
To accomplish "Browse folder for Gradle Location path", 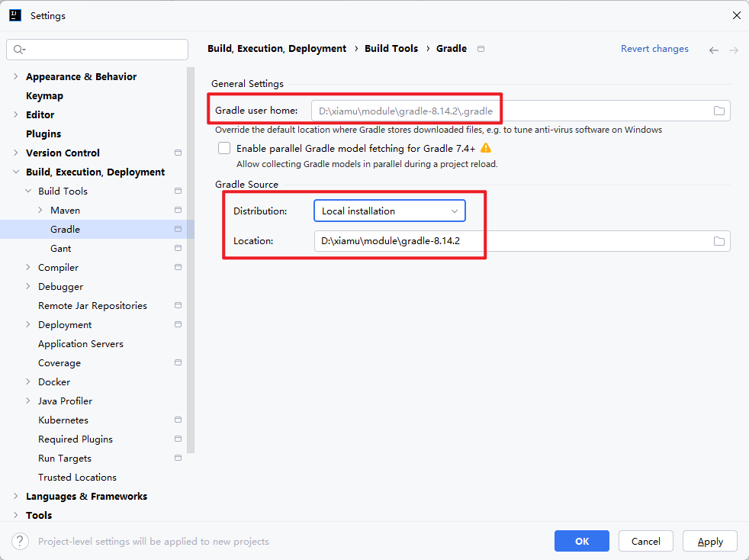I will (719, 241).
